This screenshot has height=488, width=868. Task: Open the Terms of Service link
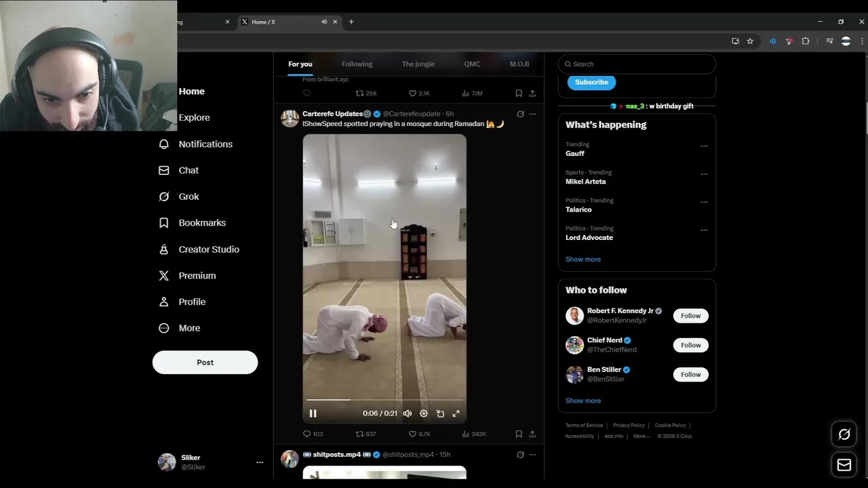pyautogui.click(x=584, y=426)
